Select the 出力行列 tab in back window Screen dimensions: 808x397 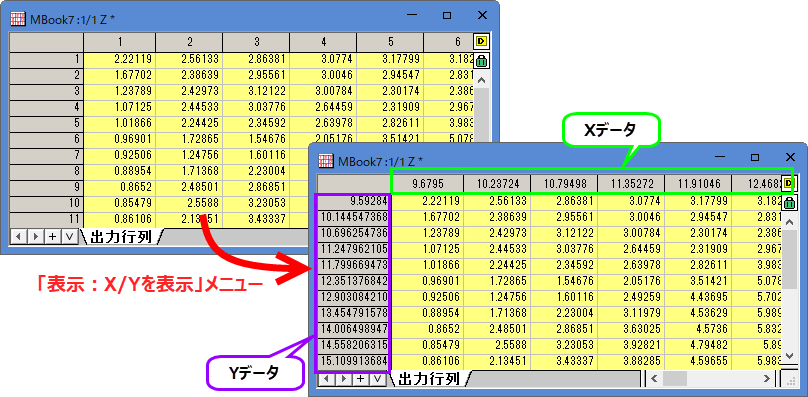click(x=121, y=237)
